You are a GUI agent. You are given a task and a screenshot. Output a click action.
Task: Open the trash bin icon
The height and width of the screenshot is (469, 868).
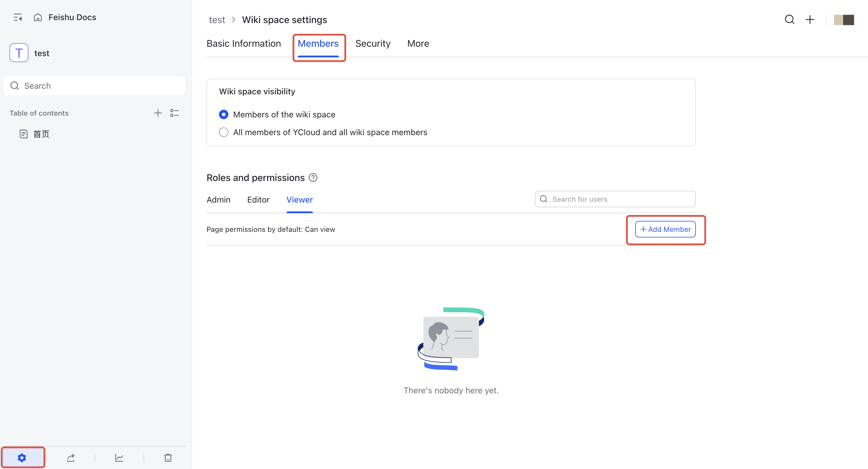[x=168, y=457]
